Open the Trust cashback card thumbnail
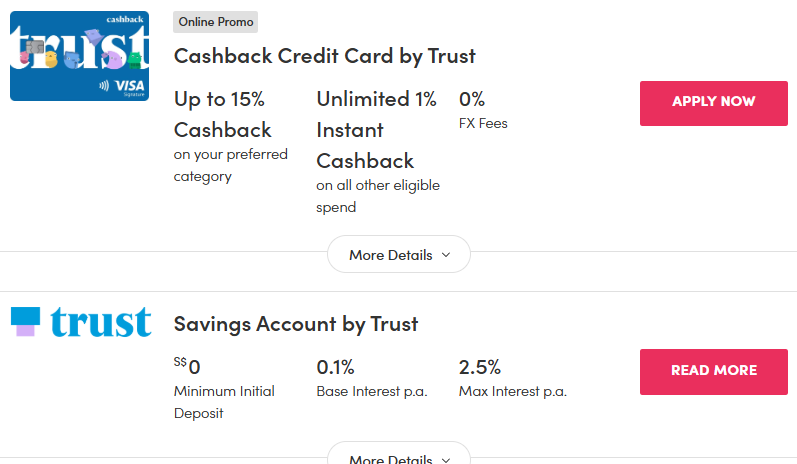 pyautogui.click(x=79, y=56)
